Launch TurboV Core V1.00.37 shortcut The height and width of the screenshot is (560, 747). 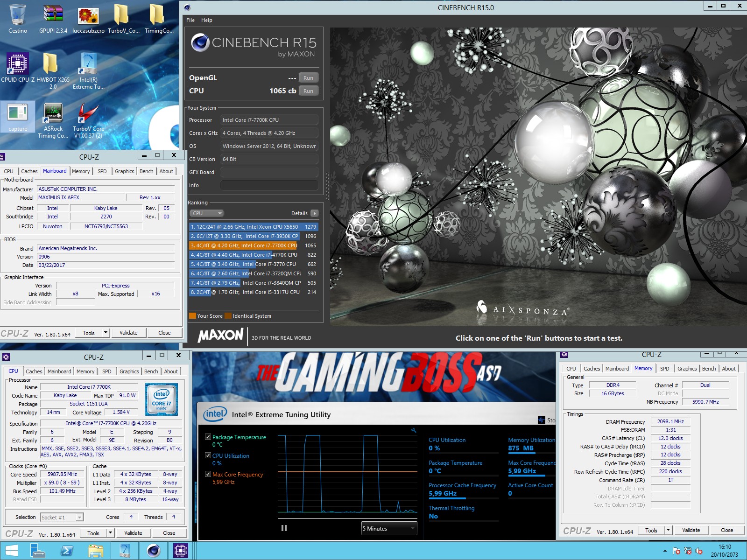(88, 120)
